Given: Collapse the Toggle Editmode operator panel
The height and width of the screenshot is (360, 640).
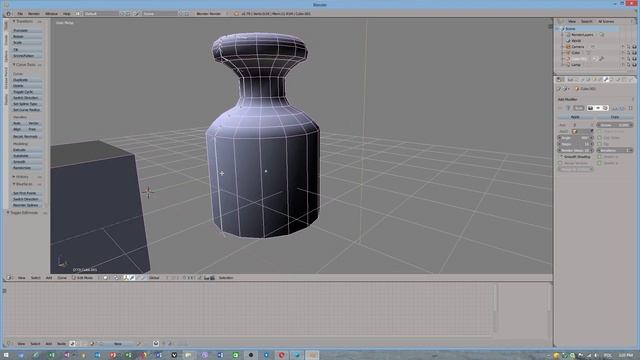Looking at the screenshot, I should click(x=8, y=213).
